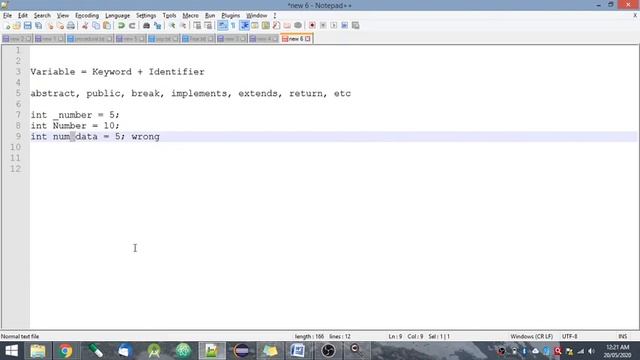Click line number 11 in the margin
This screenshot has height=360, width=640.
(x=15, y=158)
